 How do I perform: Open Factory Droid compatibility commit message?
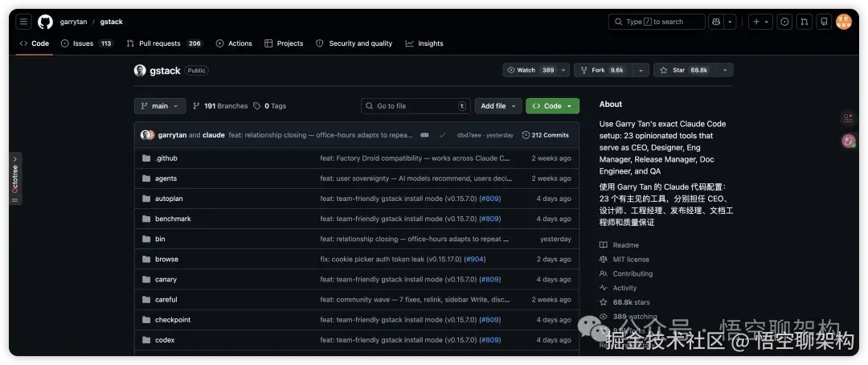[416, 158]
